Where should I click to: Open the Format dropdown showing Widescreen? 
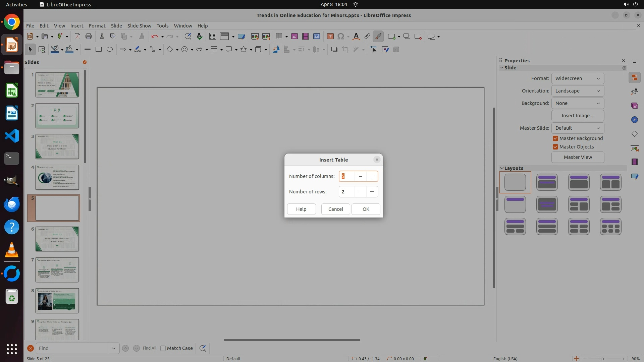[x=577, y=78]
